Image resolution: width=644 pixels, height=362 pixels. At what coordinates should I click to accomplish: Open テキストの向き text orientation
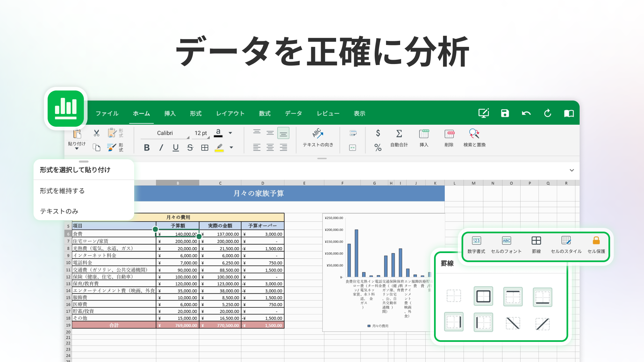pos(318,138)
